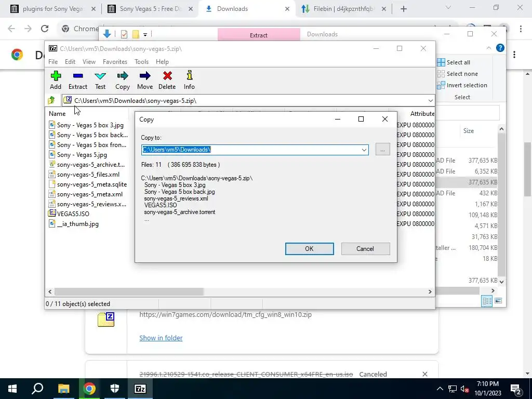532x399 pixels.
Task: Click the muted volume tray icon
Action: coord(464,389)
